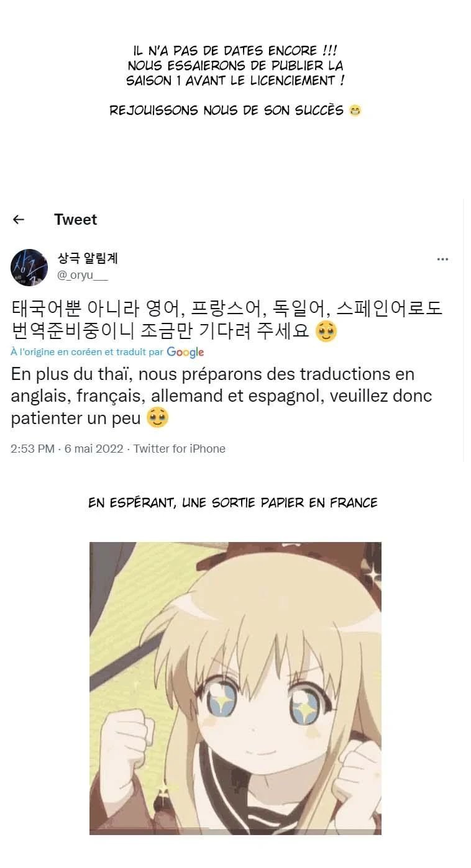Open the Twitter for iPhone source link
This screenshot has height=868, width=471.
pos(180,449)
